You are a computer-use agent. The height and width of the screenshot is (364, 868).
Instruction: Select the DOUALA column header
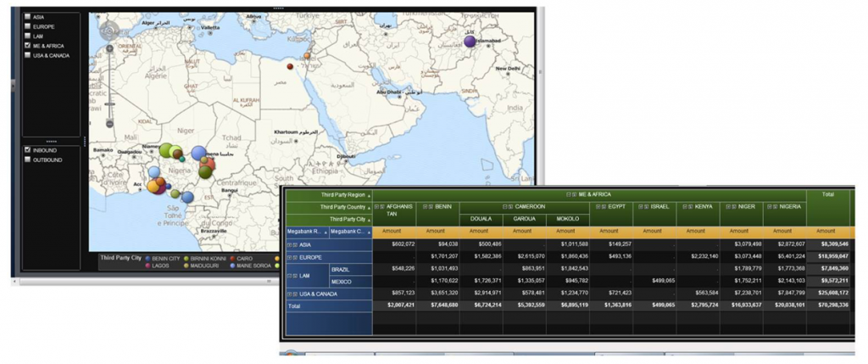tap(480, 218)
